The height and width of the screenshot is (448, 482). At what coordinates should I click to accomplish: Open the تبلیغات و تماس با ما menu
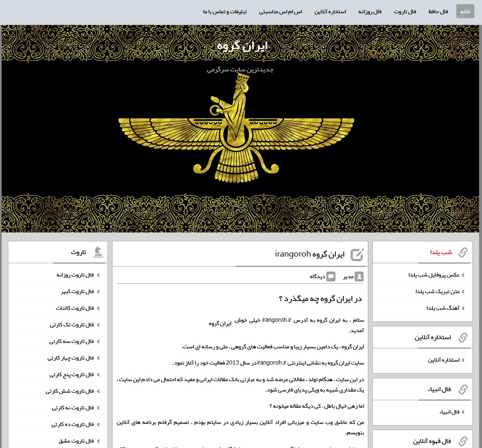pos(225,12)
